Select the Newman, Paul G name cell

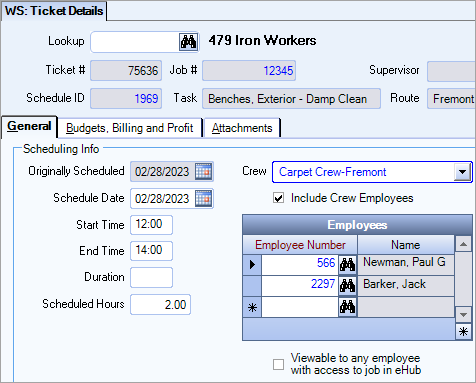406,265
